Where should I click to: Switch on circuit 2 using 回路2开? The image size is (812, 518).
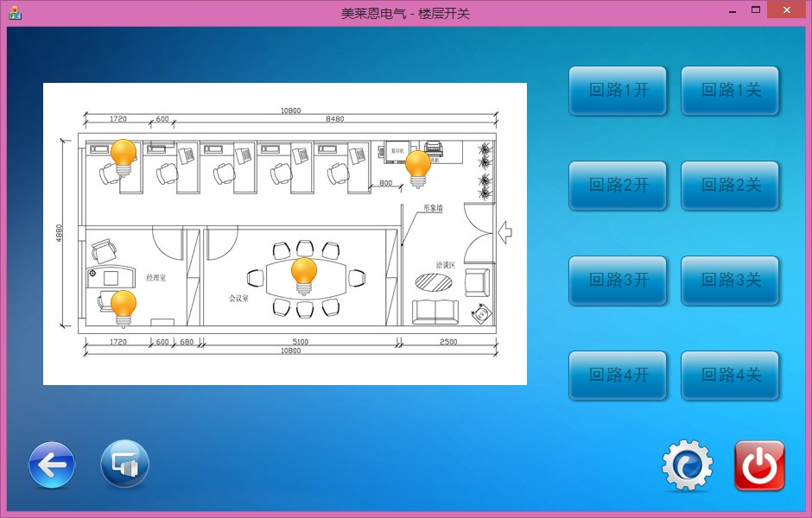coord(618,186)
